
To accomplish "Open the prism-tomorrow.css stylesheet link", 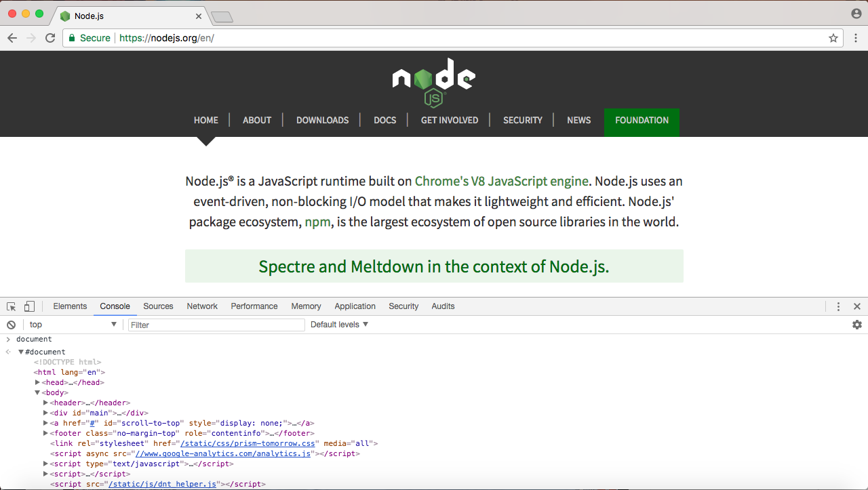I will [249, 443].
